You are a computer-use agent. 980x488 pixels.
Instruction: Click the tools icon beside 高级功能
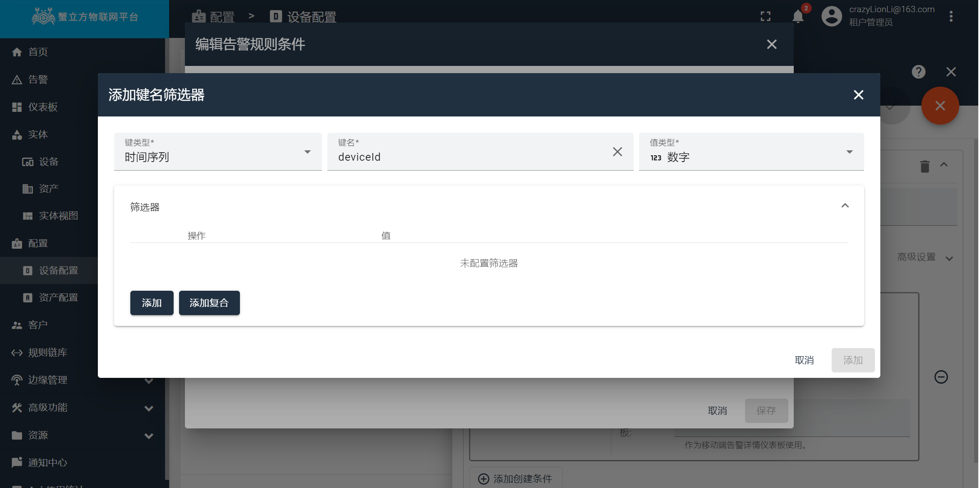click(x=17, y=408)
